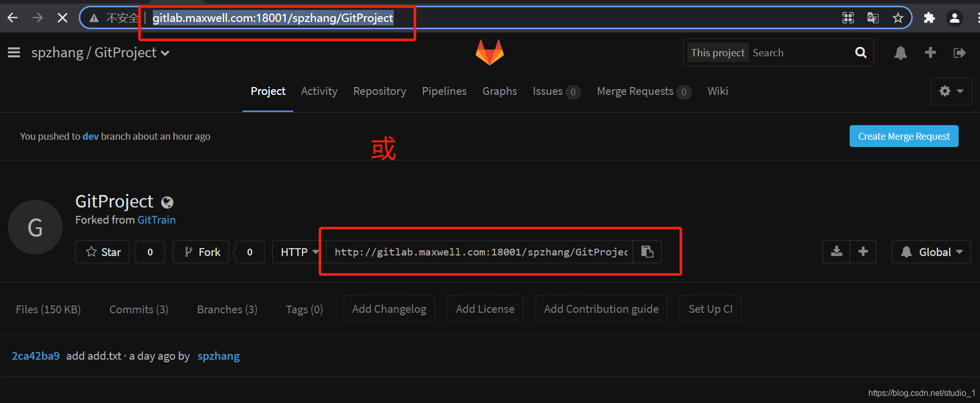Open the spzhang group link in the header
The height and width of the screenshot is (403, 980).
tap(57, 53)
